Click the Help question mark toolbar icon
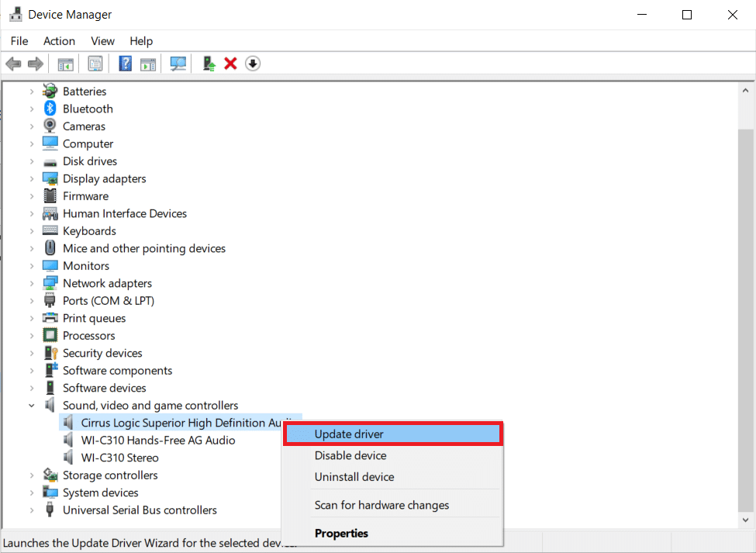756x553 pixels. tap(125, 64)
